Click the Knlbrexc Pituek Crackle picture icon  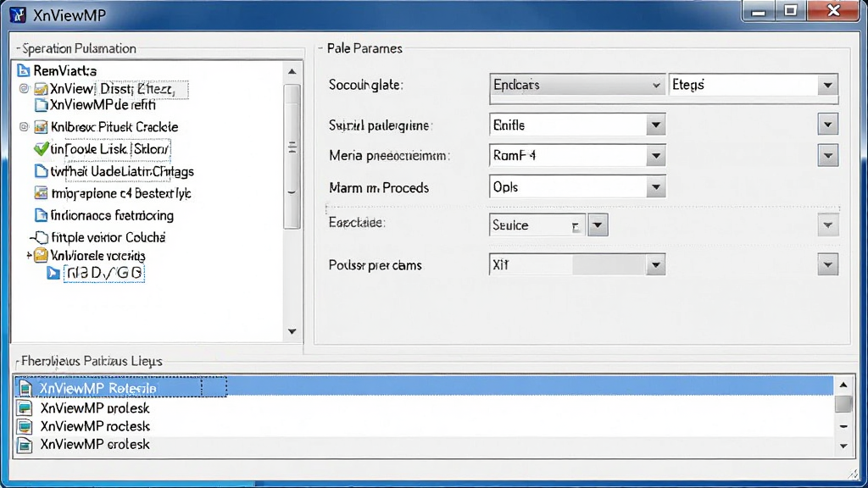pos(41,127)
